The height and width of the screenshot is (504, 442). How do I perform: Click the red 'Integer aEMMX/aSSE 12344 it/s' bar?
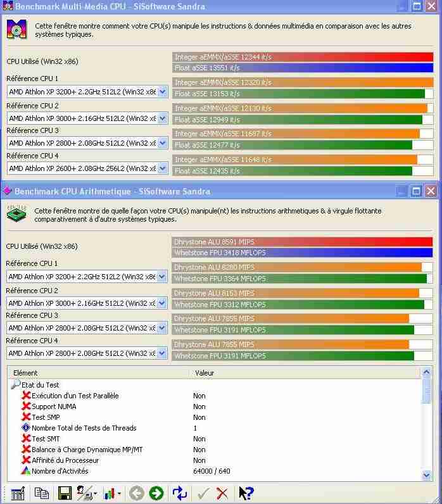303,57
